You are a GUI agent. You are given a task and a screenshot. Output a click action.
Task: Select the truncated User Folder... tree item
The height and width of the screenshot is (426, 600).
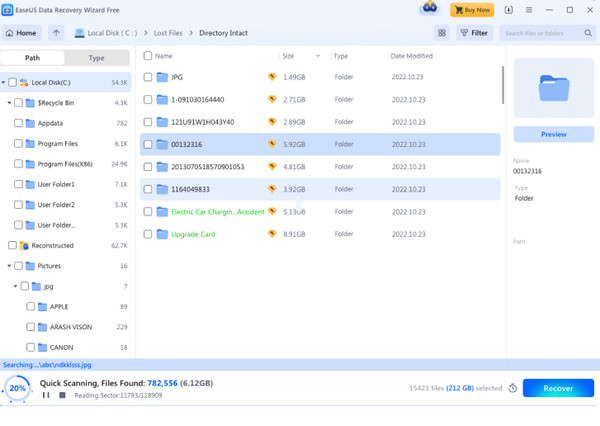click(56, 225)
